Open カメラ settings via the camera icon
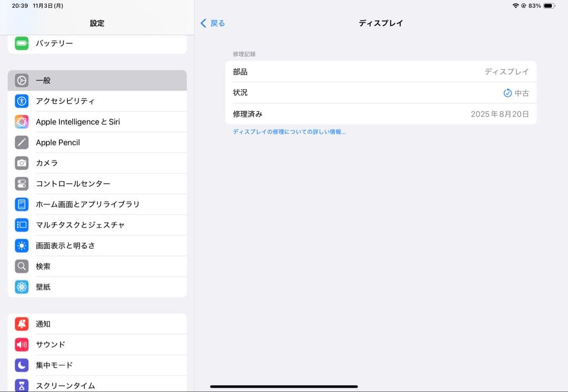568x392 pixels. click(22, 163)
